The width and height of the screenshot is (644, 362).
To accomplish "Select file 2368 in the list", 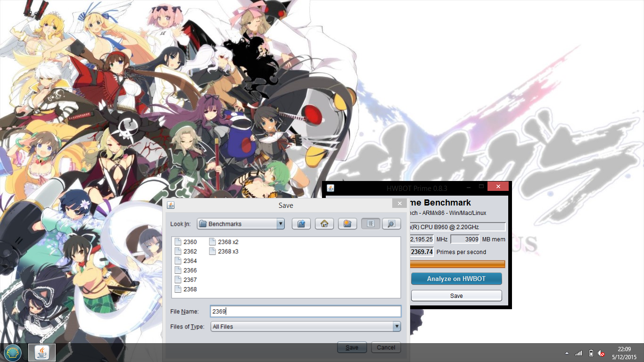I will (x=186, y=289).
